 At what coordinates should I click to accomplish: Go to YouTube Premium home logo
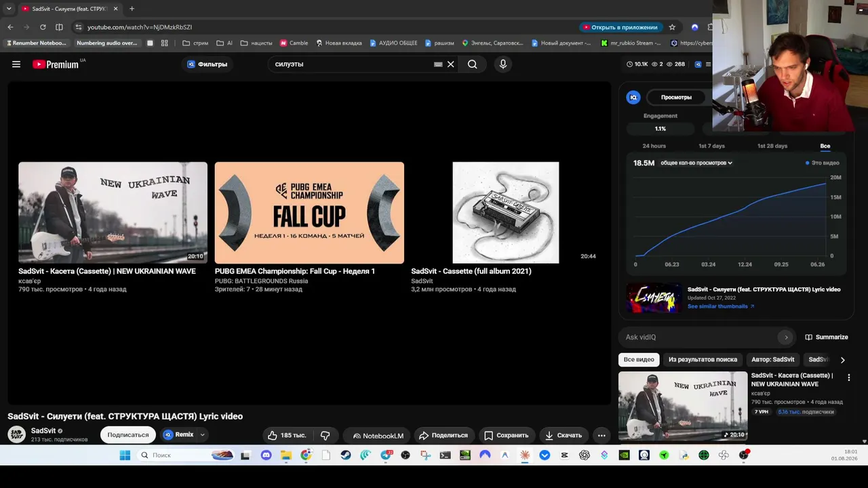56,64
